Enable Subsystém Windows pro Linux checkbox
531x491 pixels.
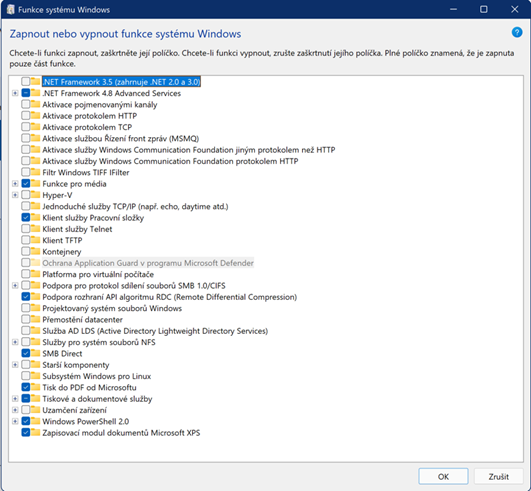pyautogui.click(x=25, y=376)
